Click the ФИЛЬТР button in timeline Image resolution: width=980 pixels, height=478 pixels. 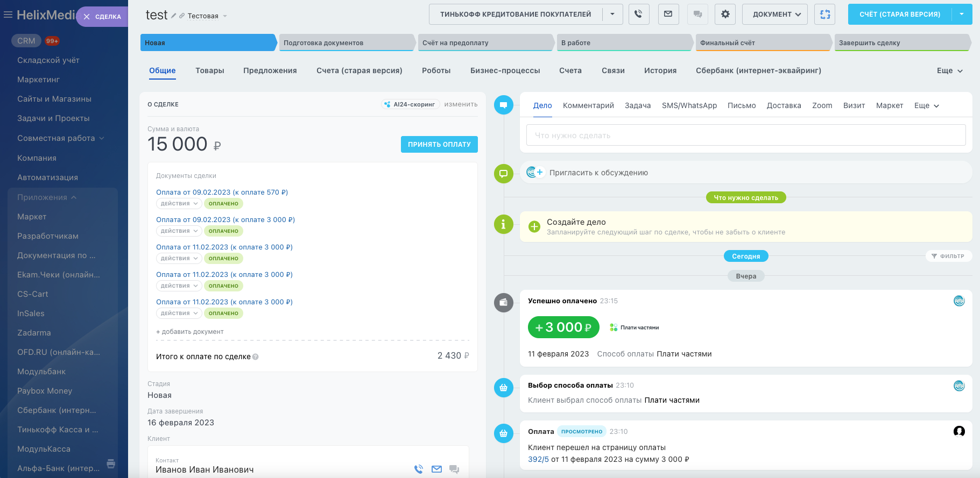tap(948, 256)
